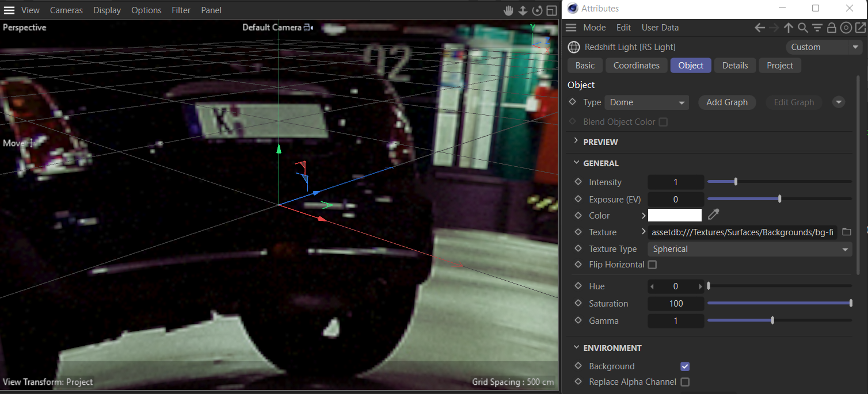
Task: Click the keyframe diamond next to Exposure (EV)
Action: tap(578, 199)
